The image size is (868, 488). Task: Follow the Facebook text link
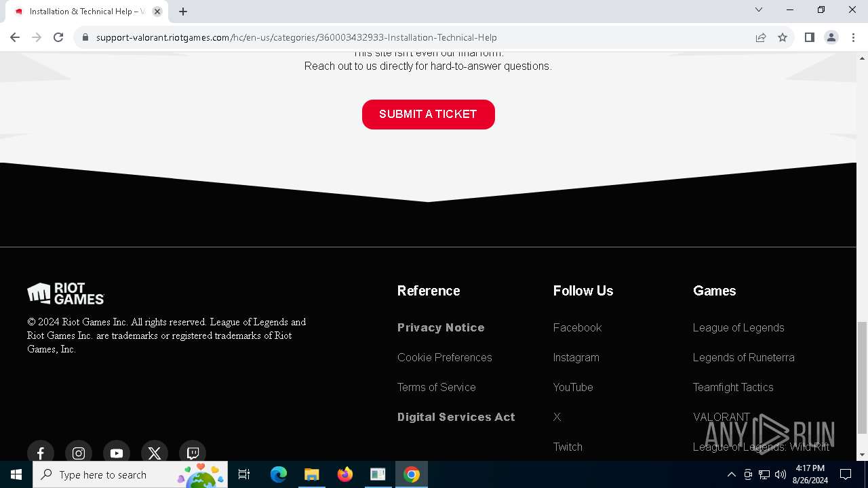click(577, 327)
